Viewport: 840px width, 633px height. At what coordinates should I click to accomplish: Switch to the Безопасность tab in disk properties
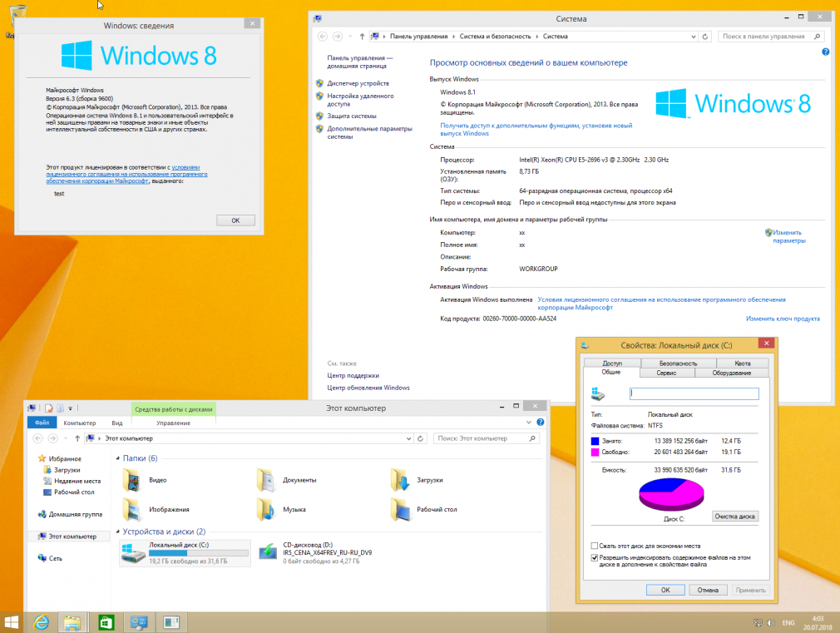[678, 363]
